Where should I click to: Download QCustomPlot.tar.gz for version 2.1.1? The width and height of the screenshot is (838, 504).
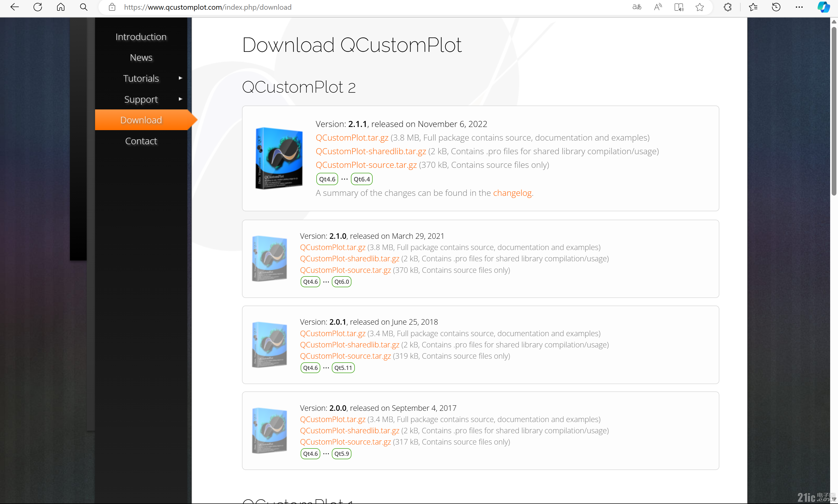(352, 137)
